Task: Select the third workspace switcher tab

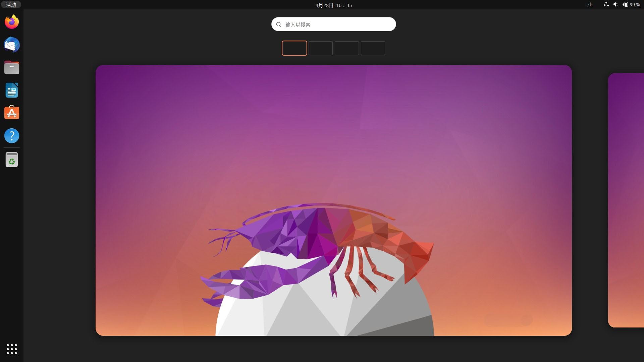Action: coord(346,48)
